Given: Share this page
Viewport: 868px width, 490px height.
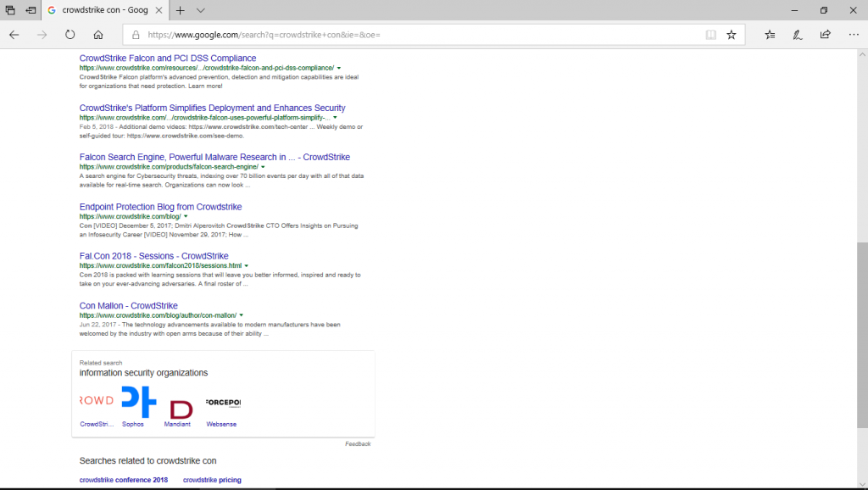Looking at the screenshot, I should point(825,35).
